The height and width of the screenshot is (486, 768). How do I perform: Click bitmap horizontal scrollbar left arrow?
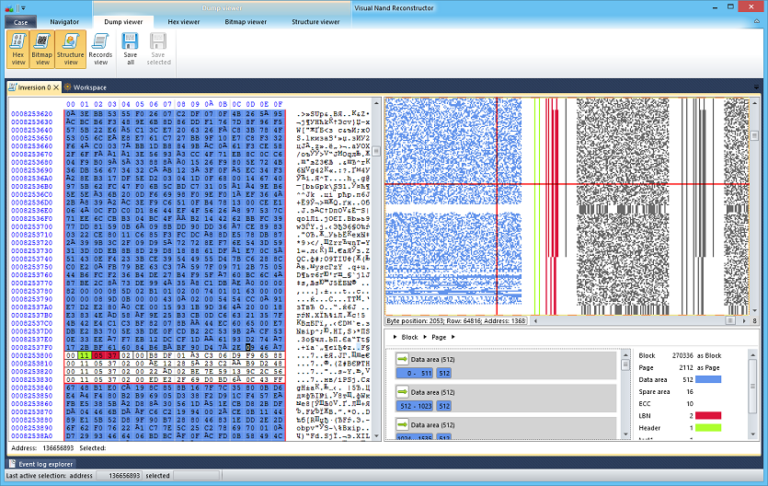point(535,320)
